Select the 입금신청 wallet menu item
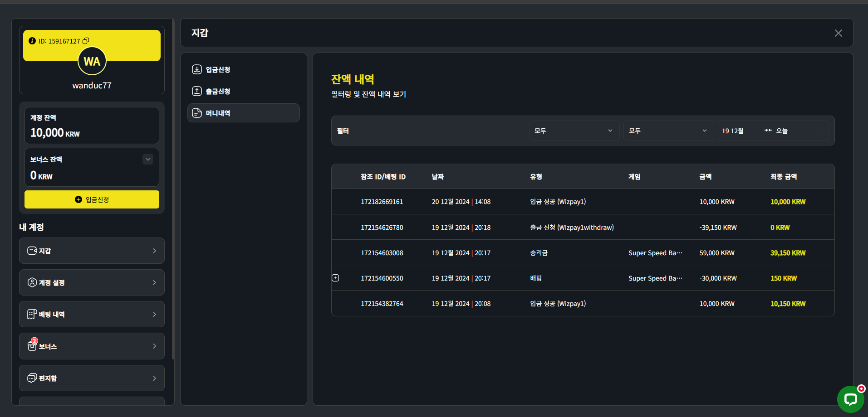The height and width of the screenshot is (417, 868). (x=244, y=69)
